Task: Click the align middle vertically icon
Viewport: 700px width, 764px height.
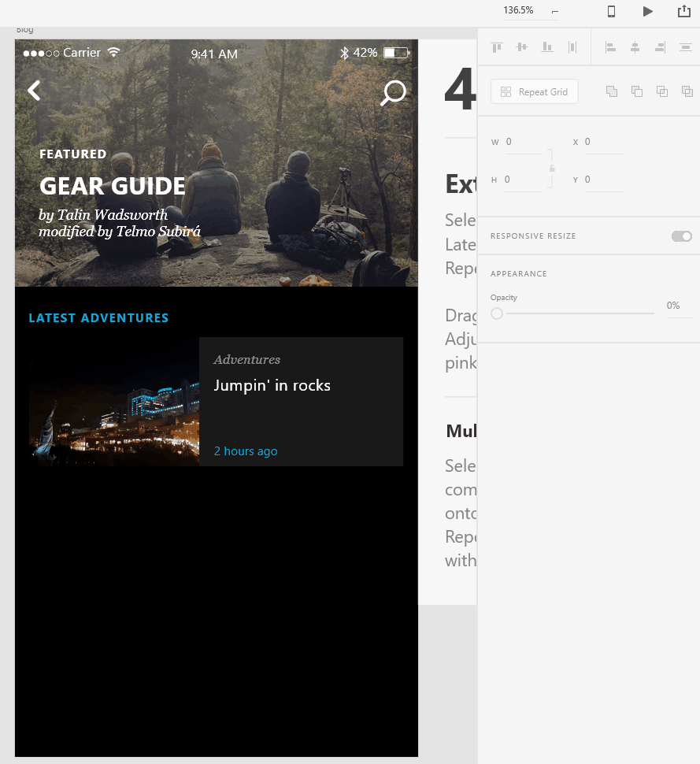Action: (x=521, y=47)
